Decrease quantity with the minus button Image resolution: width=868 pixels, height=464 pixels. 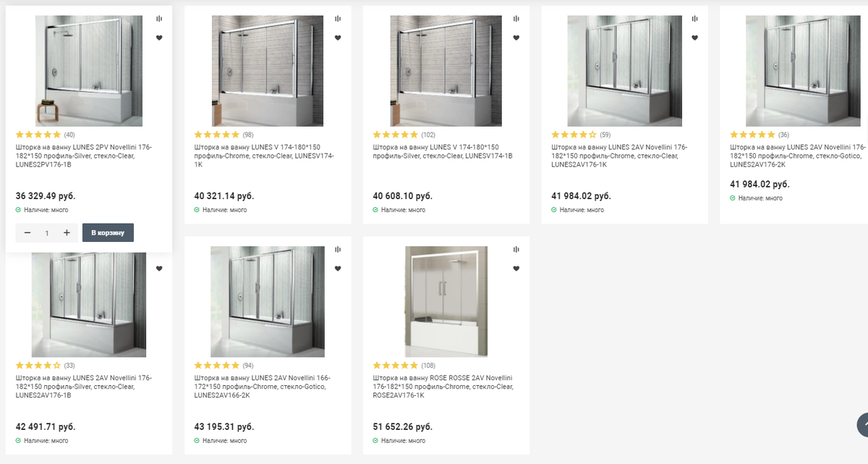click(x=27, y=232)
